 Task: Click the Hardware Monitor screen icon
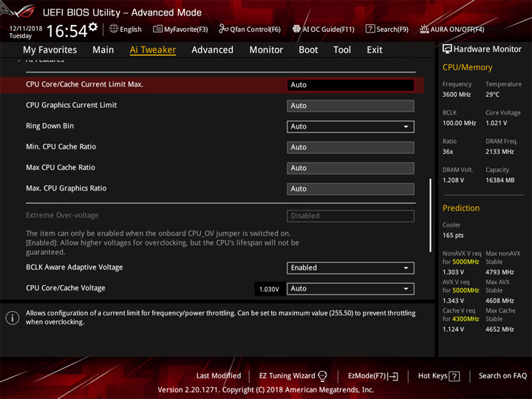pos(447,50)
